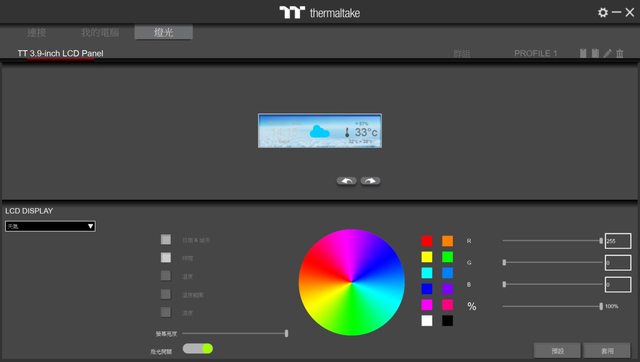Click the trash icon to delete profile
The image size is (640, 362).
pyautogui.click(x=620, y=53)
